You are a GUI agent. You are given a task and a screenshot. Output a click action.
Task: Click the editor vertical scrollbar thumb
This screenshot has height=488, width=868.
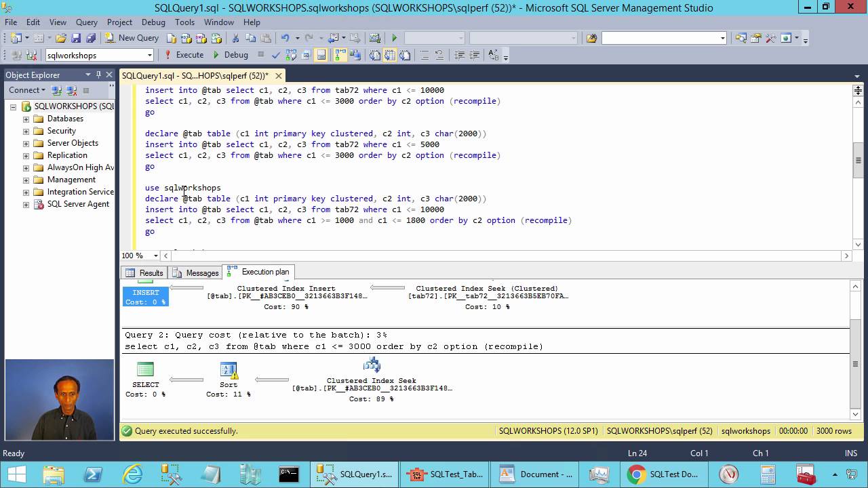(858, 161)
